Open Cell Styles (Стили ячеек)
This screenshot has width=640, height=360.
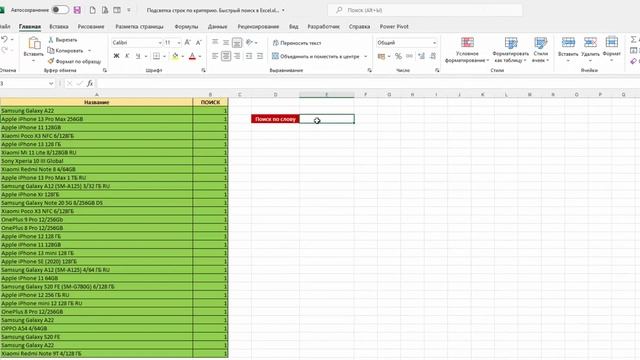(540, 50)
